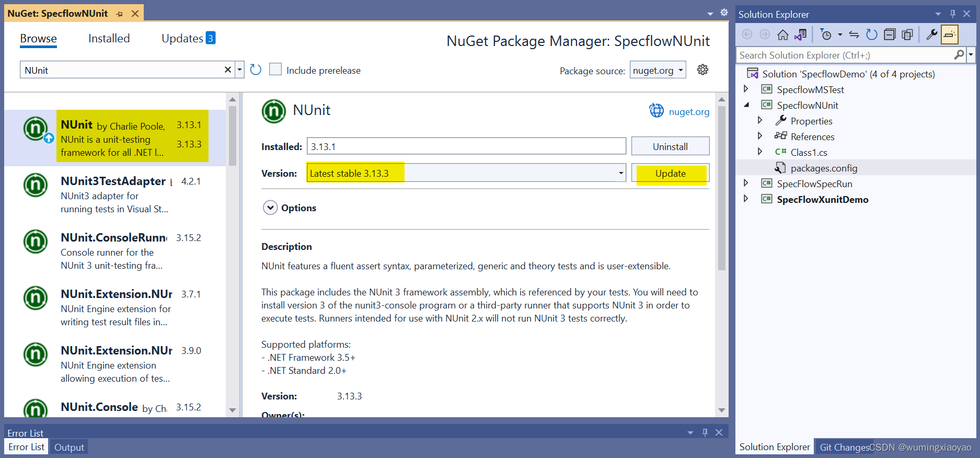Open search options dropdown in Solution Explorer

pyautogui.click(x=971, y=55)
